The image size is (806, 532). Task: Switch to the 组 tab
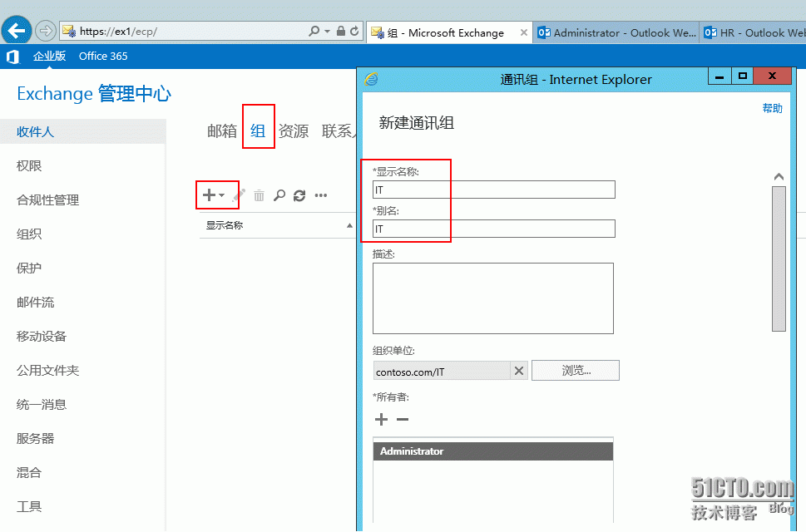[258, 131]
